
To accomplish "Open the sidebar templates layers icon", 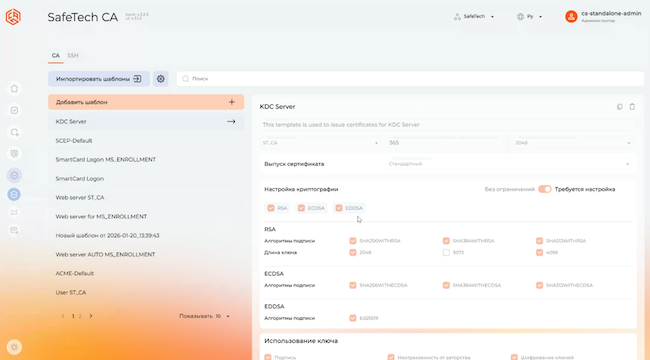I will coord(14,194).
